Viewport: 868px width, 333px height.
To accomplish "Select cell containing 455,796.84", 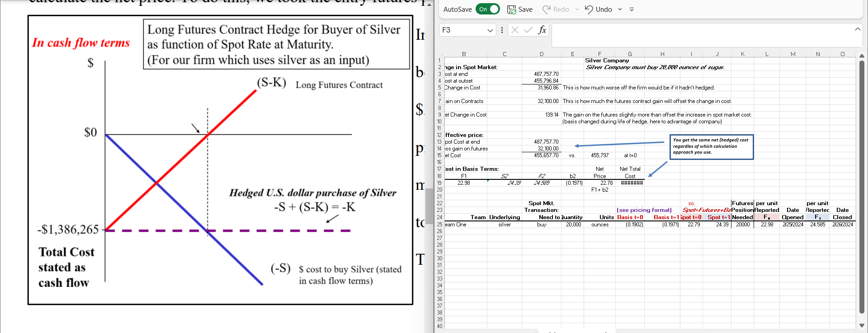I will [x=542, y=81].
